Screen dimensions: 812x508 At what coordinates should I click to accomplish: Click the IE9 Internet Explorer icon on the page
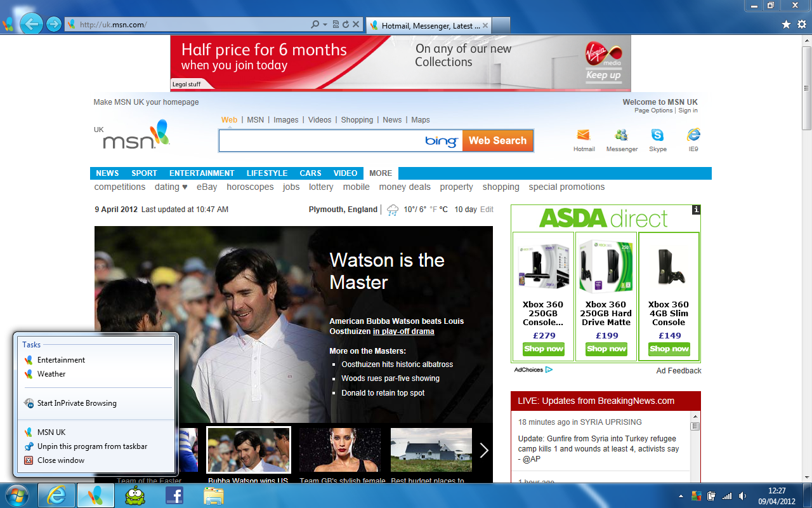click(693, 135)
